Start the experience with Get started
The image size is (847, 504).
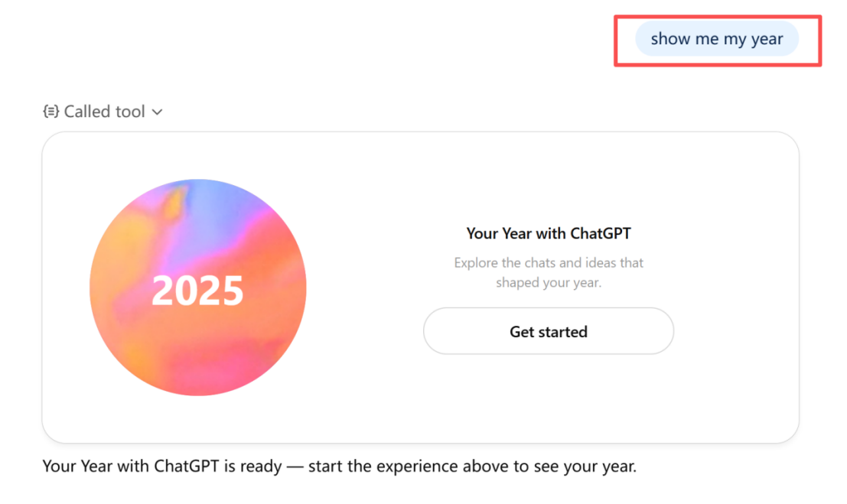coord(549,331)
